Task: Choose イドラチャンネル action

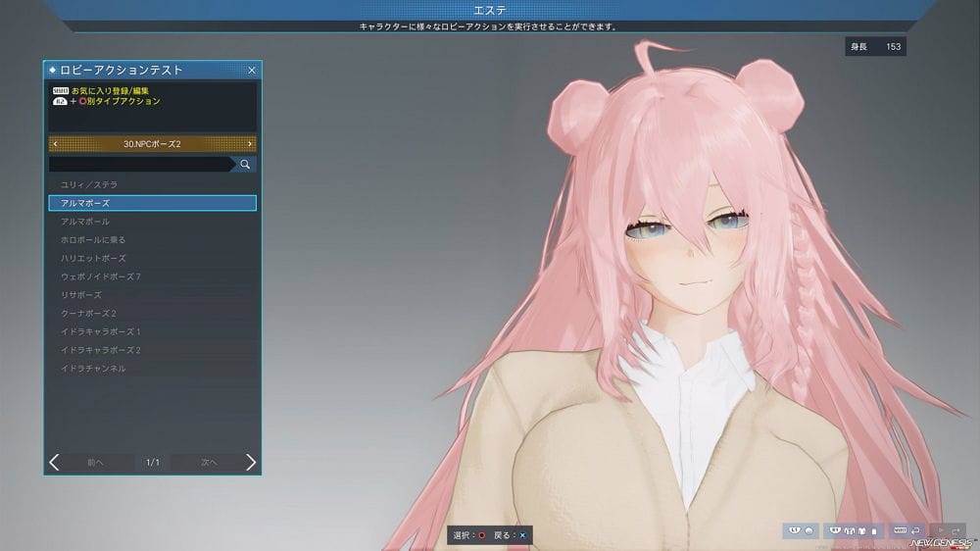Action: click(153, 369)
